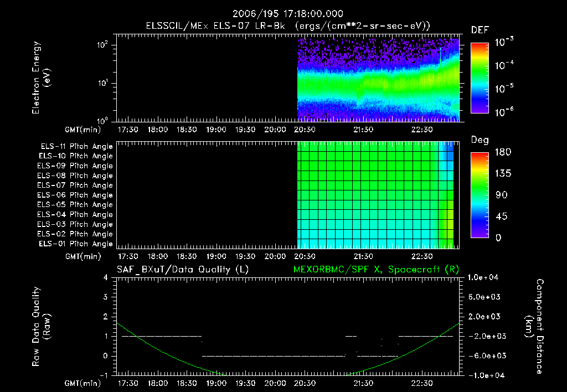Select the ELS-09 Pitch Angle row label
Screen dimensions: 567x392
pyautogui.click(x=75, y=166)
